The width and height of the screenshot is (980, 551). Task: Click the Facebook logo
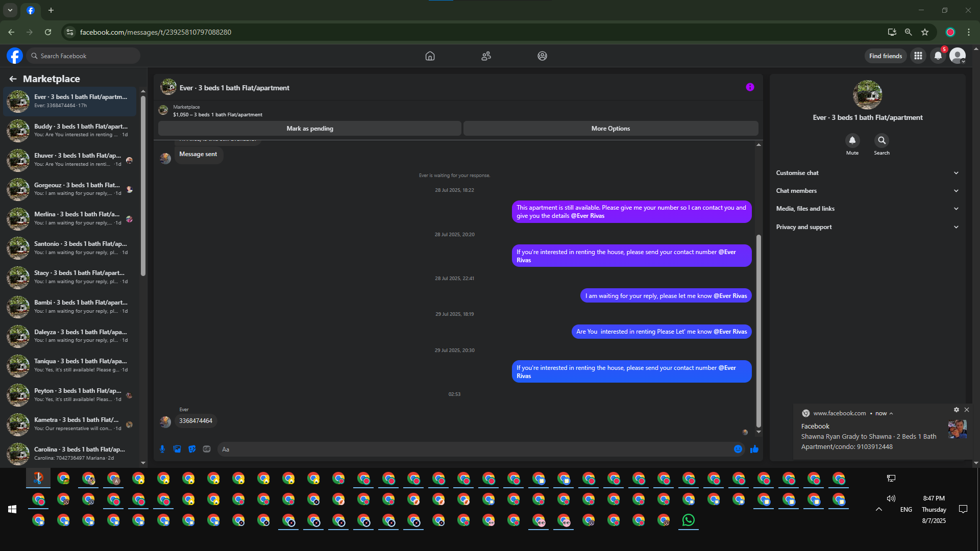coord(15,56)
